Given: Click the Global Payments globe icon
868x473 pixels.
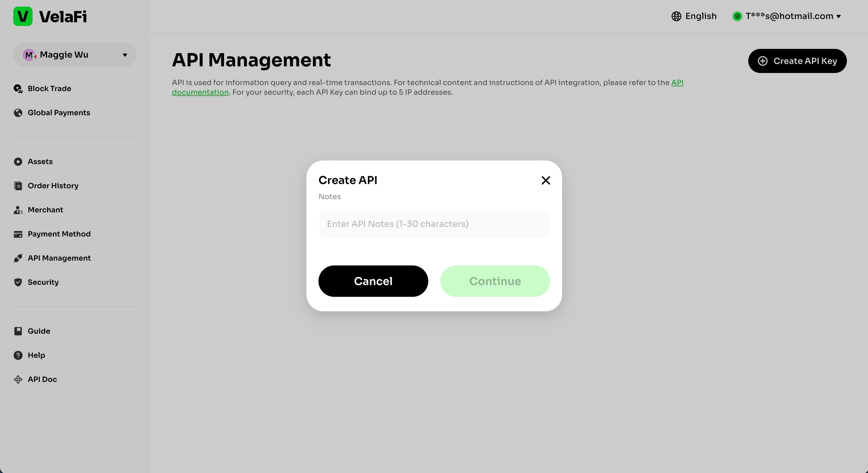Looking at the screenshot, I should [x=18, y=113].
